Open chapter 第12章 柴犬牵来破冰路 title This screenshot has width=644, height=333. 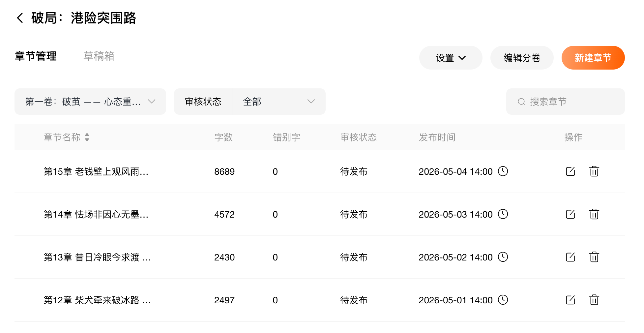pyautogui.click(x=97, y=300)
